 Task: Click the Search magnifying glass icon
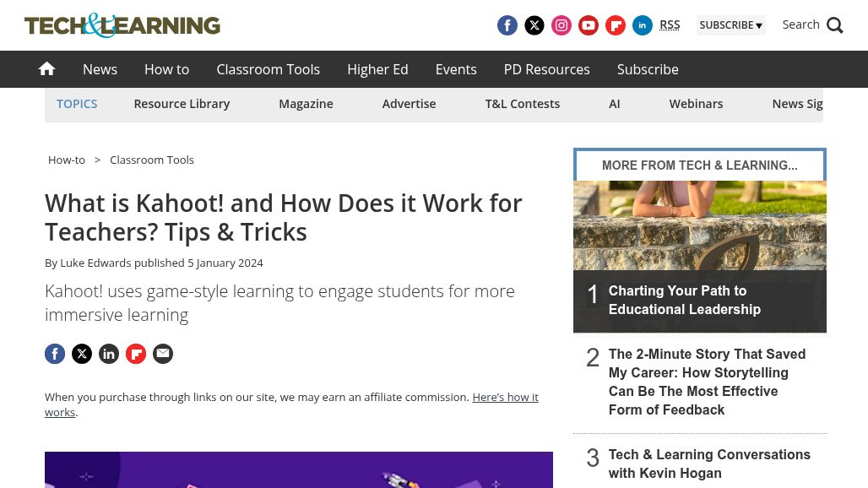tap(834, 25)
